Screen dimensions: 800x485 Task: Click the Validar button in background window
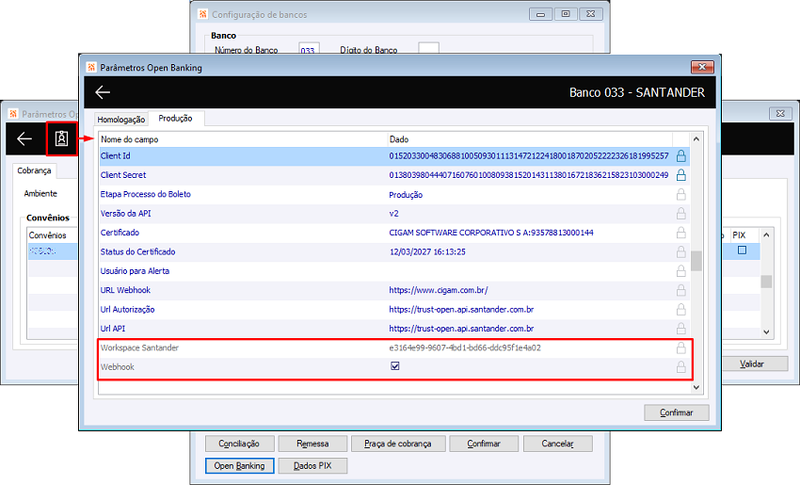(x=752, y=364)
